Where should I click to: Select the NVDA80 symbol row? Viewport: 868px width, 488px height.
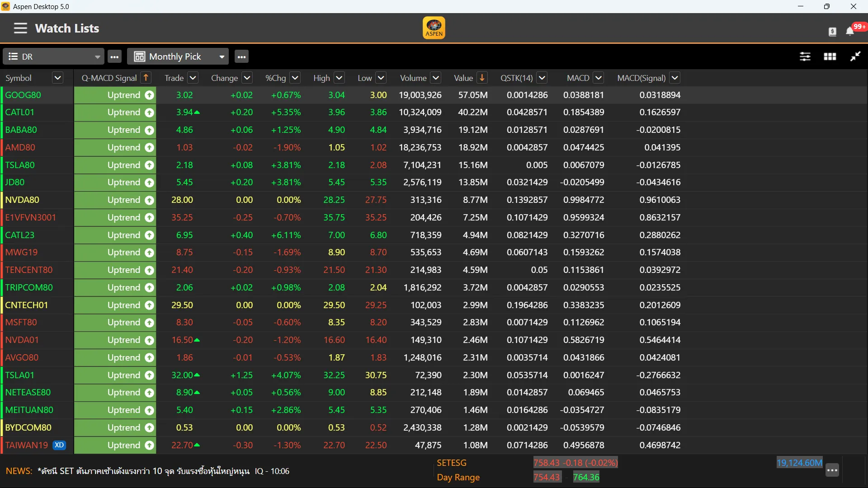click(23, 200)
